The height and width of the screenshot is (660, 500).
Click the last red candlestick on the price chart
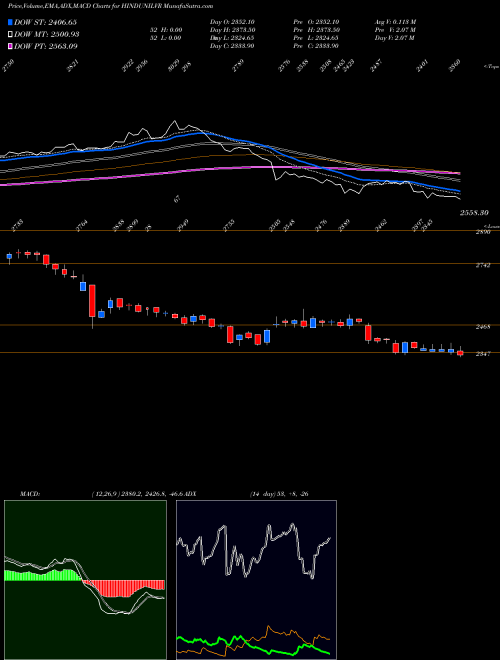coord(460,353)
